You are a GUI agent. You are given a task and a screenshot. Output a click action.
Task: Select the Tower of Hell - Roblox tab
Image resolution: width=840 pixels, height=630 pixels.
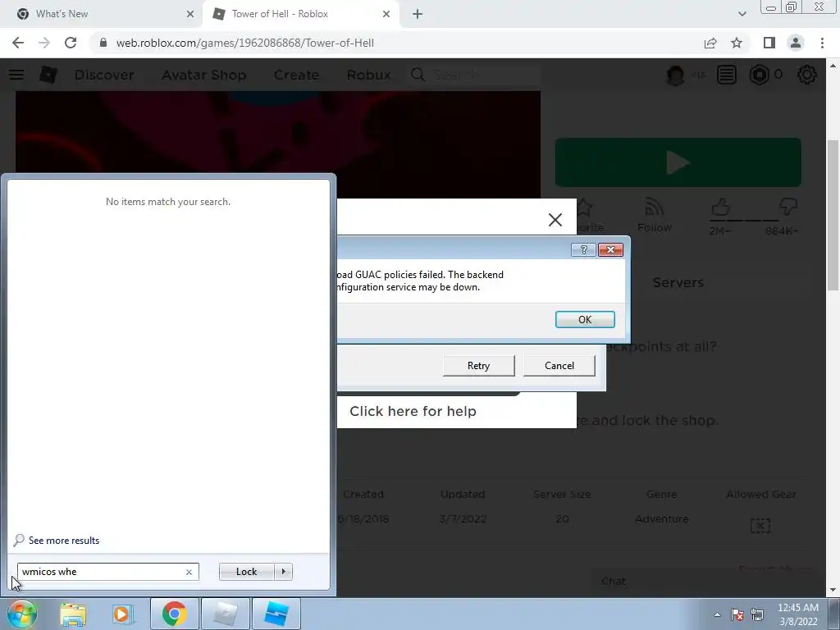point(300,14)
